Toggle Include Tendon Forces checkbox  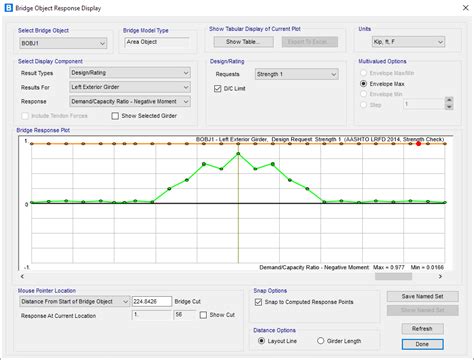click(25, 116)
